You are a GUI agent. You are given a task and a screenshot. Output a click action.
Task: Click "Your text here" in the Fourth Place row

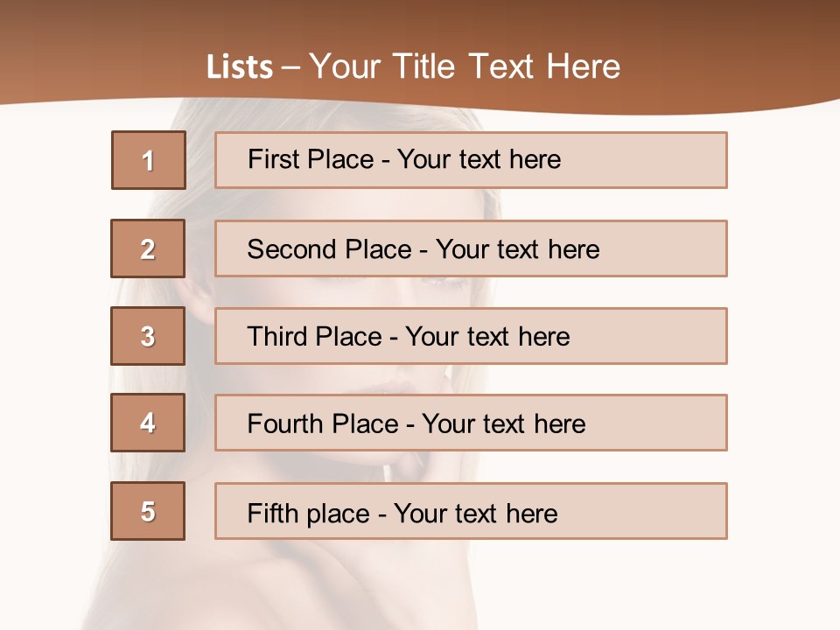point(503,424)
